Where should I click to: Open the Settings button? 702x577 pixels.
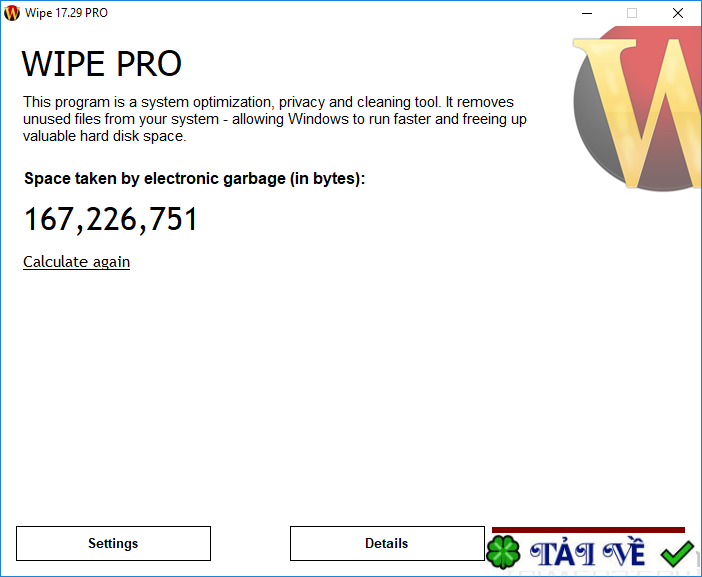pos(113,543)
